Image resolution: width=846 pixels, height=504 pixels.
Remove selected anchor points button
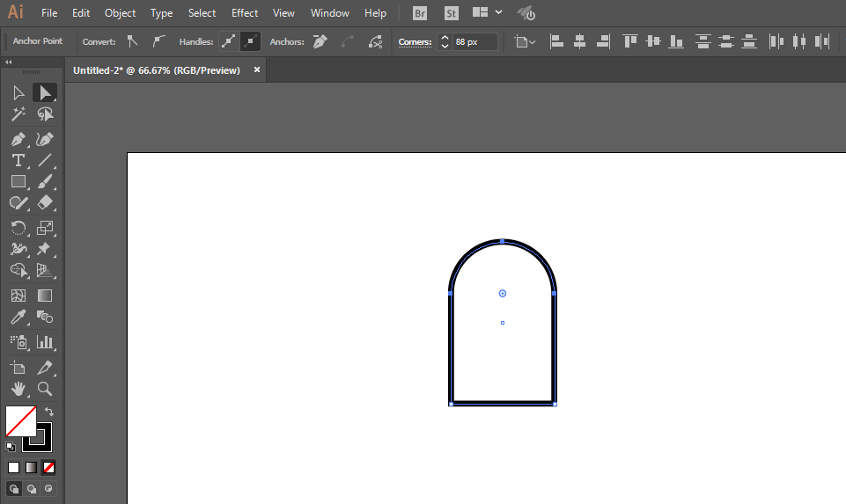coord(320,41)
